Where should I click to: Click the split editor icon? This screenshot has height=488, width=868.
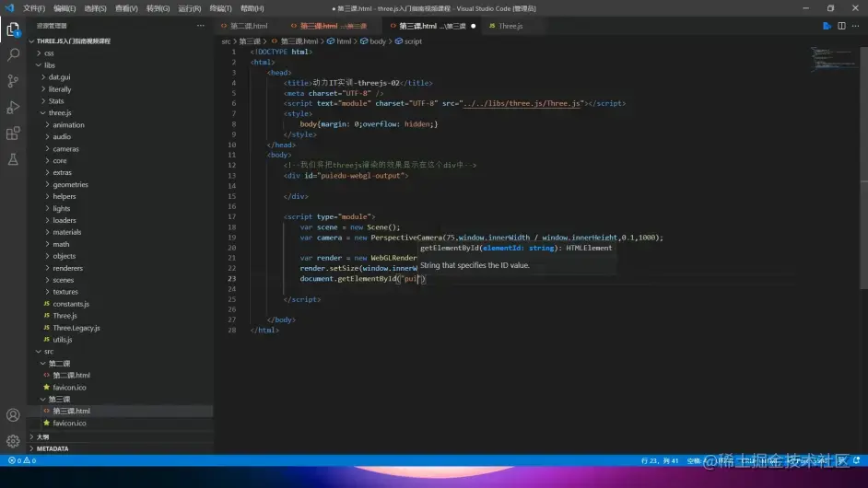click(841, 26)
